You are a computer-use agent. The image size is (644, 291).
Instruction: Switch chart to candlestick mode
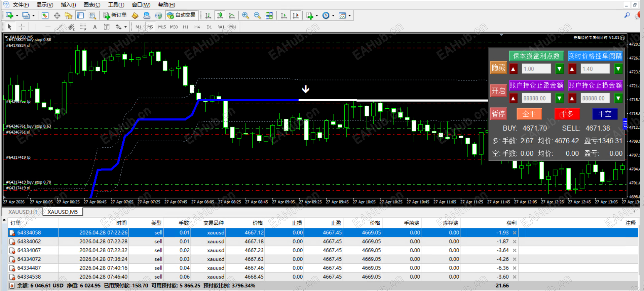220,15
